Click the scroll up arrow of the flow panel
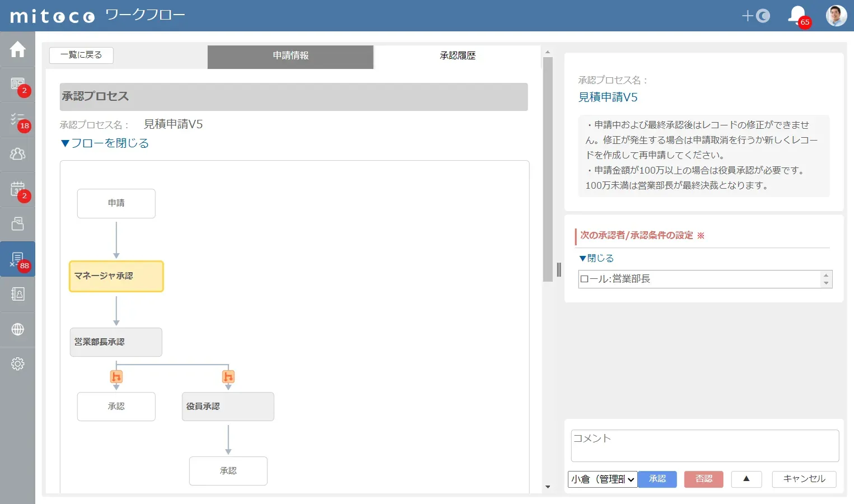The height and width of the screenshot is (504, 854). click(548, 52)
